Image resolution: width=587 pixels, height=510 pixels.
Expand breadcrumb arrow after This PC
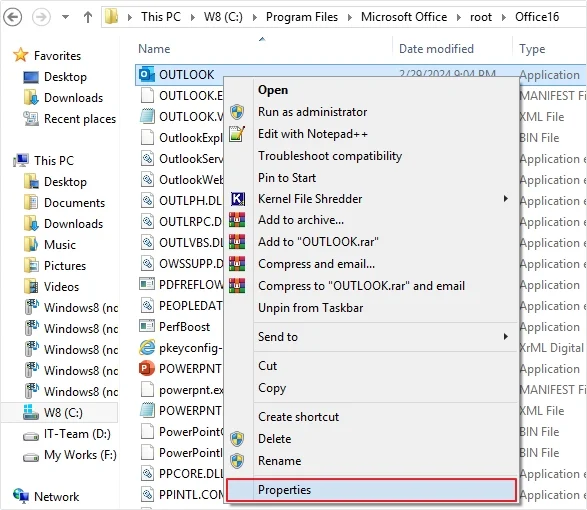(x=192, y=17)
